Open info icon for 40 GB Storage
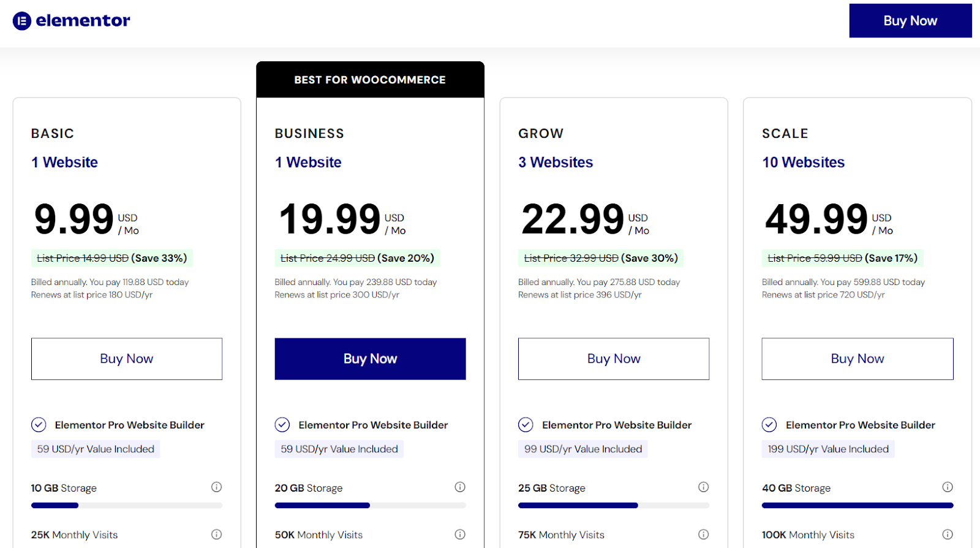Image resolution: width=980 pixels, height=548 pixels. tap(948, 487)
